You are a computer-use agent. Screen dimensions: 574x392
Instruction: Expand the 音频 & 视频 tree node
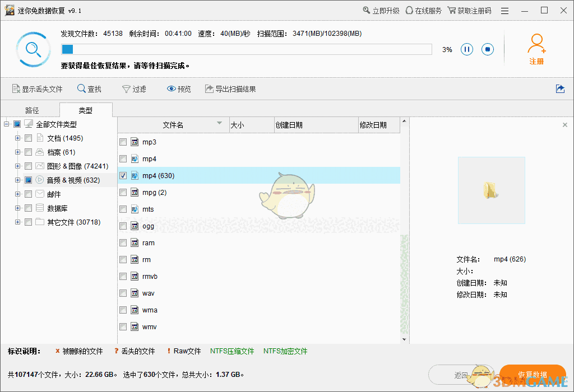pyautogui.click(x=17, y=180)
